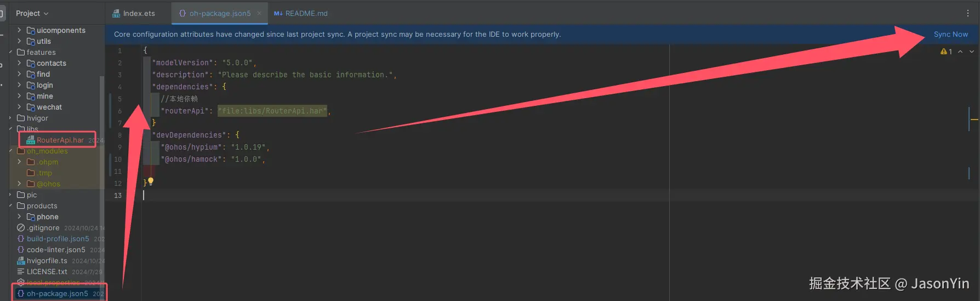The width and height of the screenshot is (980, 301).
Task: Click the LICENSE.txt file icon
Action: pos(21,271)
